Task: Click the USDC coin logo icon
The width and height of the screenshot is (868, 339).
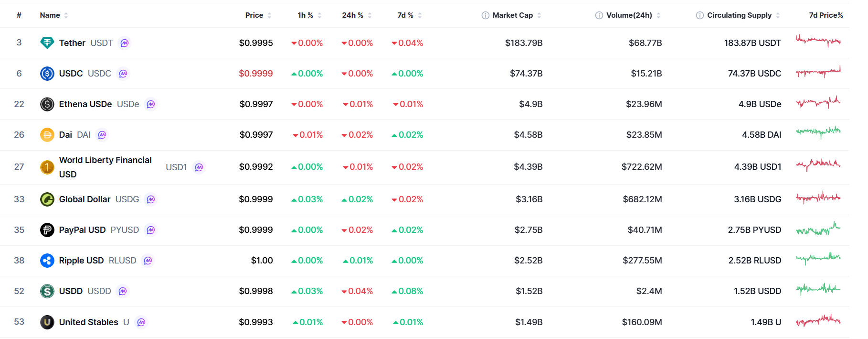Action: [x=47, y=74]
